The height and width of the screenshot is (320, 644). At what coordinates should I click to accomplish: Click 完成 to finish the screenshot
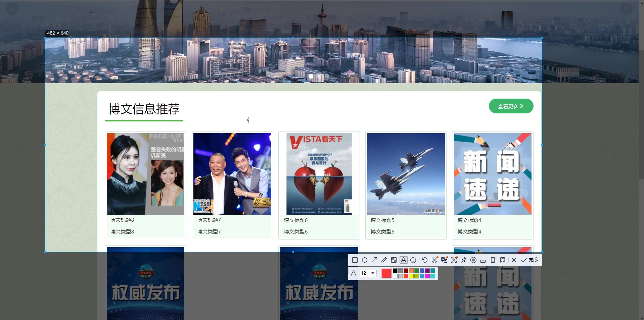pos(529,260)
